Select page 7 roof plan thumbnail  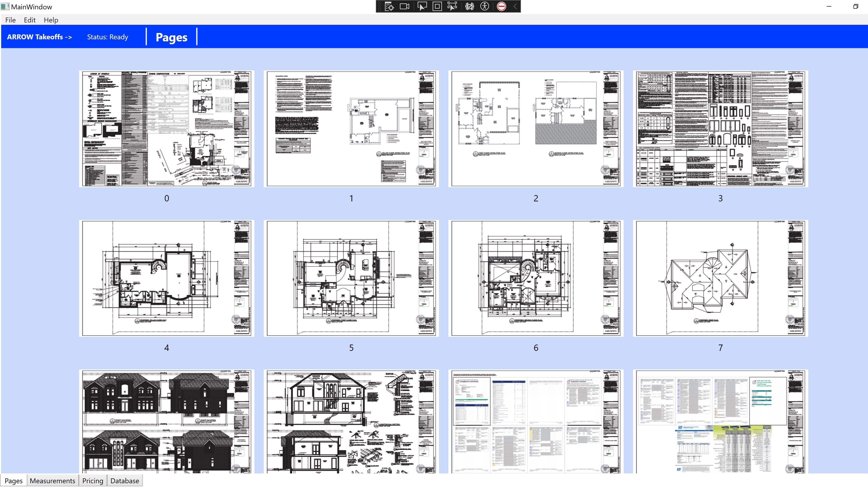point(720,278)
